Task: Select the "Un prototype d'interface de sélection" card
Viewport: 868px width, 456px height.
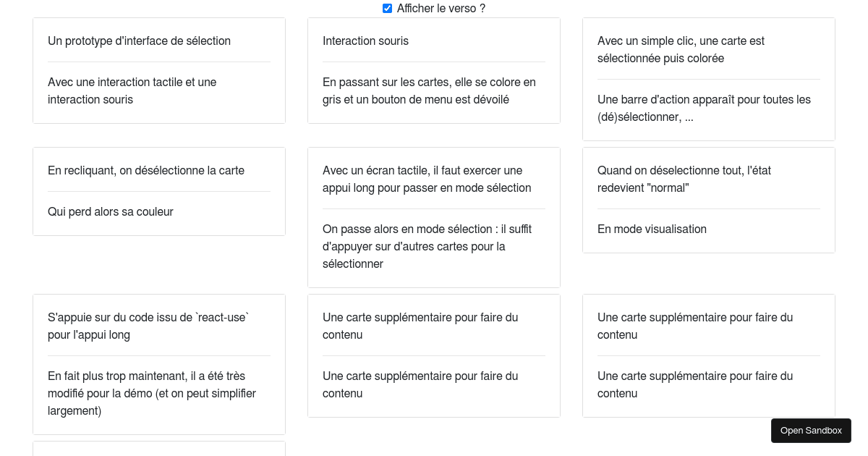Action: click(158, 70)
